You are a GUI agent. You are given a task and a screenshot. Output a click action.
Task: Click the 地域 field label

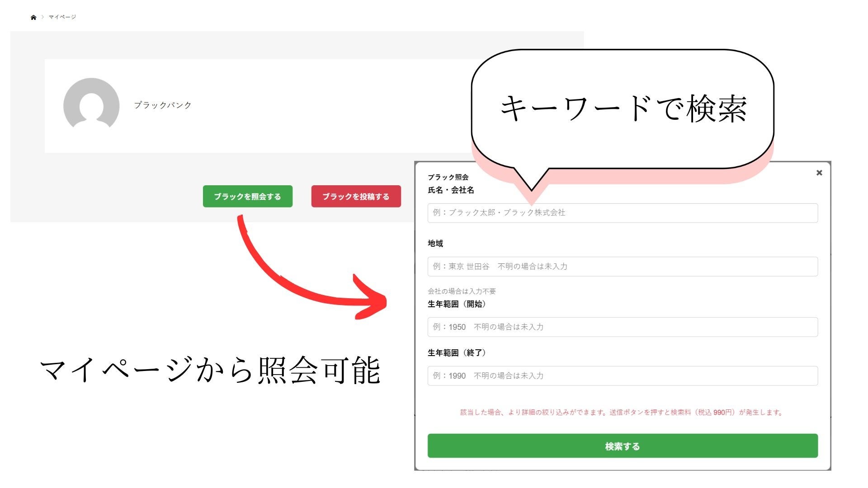coord(435,244)
